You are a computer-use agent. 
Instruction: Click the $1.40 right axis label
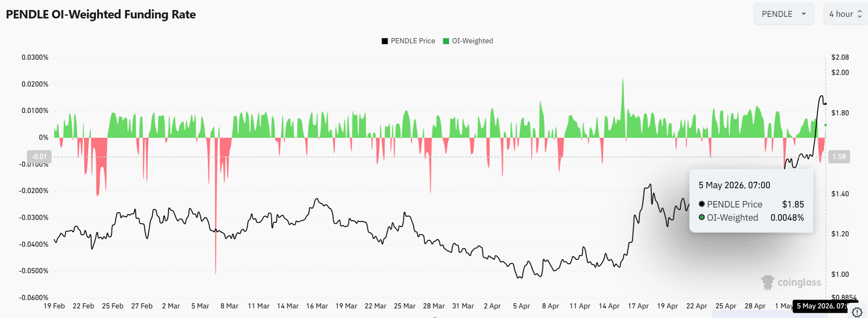[840, 194]
